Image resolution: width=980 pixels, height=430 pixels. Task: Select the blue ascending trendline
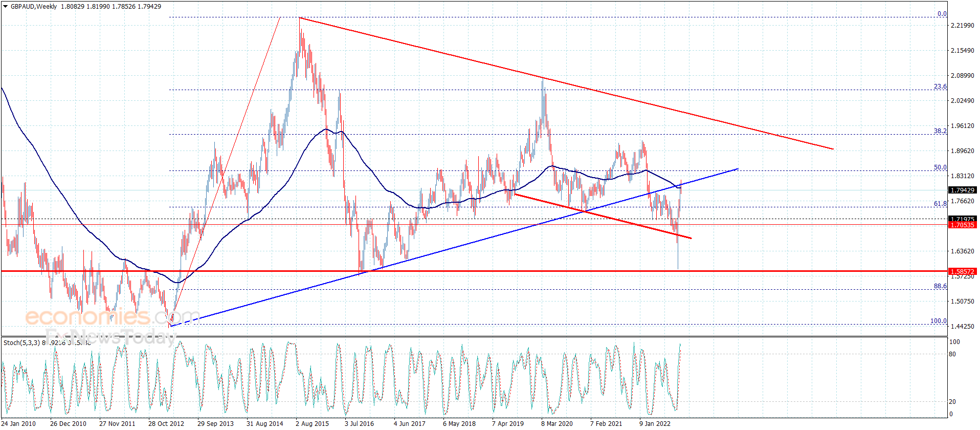click(454, 247)
